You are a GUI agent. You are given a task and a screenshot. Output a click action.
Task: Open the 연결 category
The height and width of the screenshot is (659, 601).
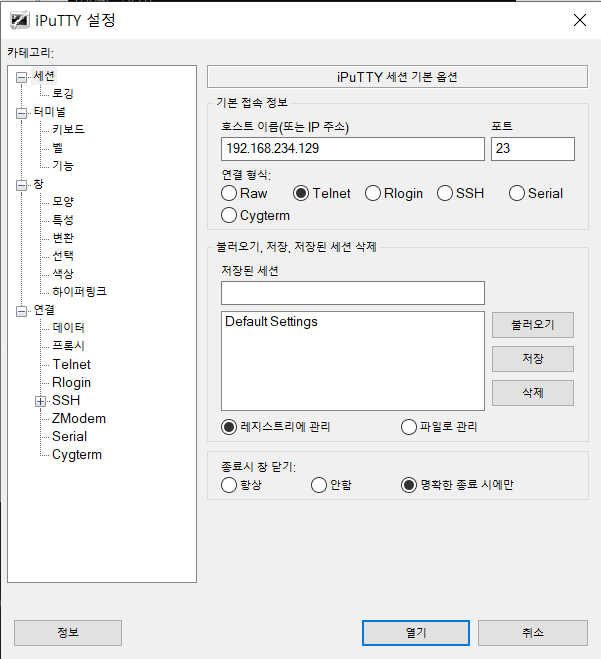click(x=44, y=310)
